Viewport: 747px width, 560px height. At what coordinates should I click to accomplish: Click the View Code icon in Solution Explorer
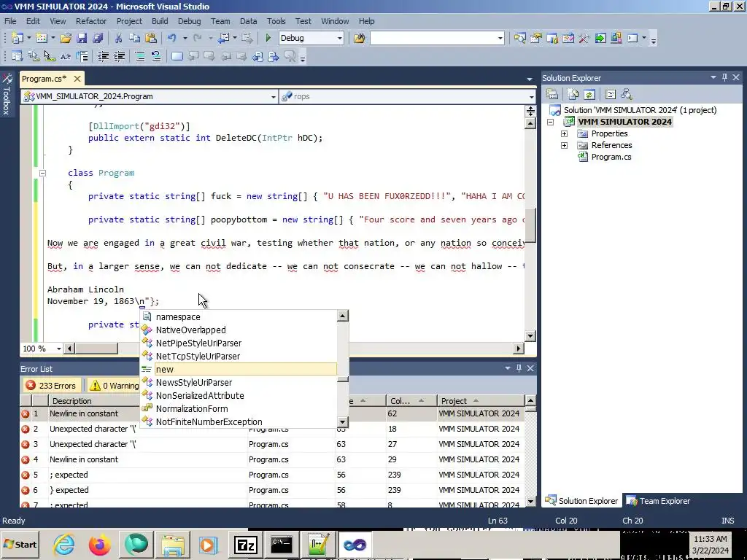pyautogui.click(x=611, y=94)
